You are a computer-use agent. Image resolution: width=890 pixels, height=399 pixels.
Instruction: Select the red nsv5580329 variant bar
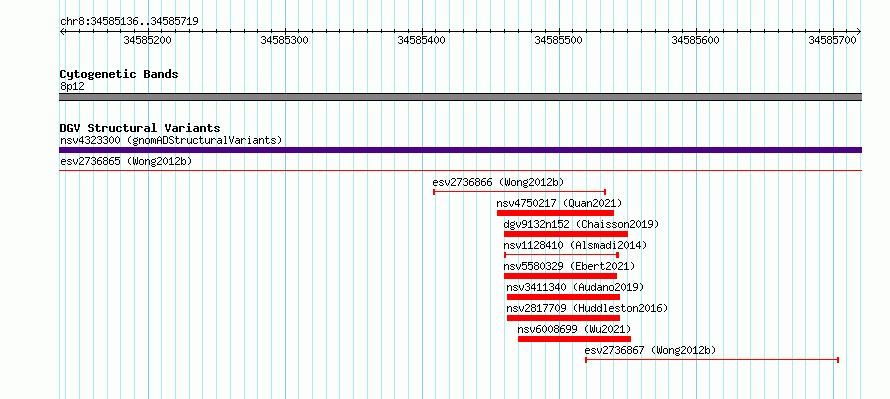pos(560,276)
